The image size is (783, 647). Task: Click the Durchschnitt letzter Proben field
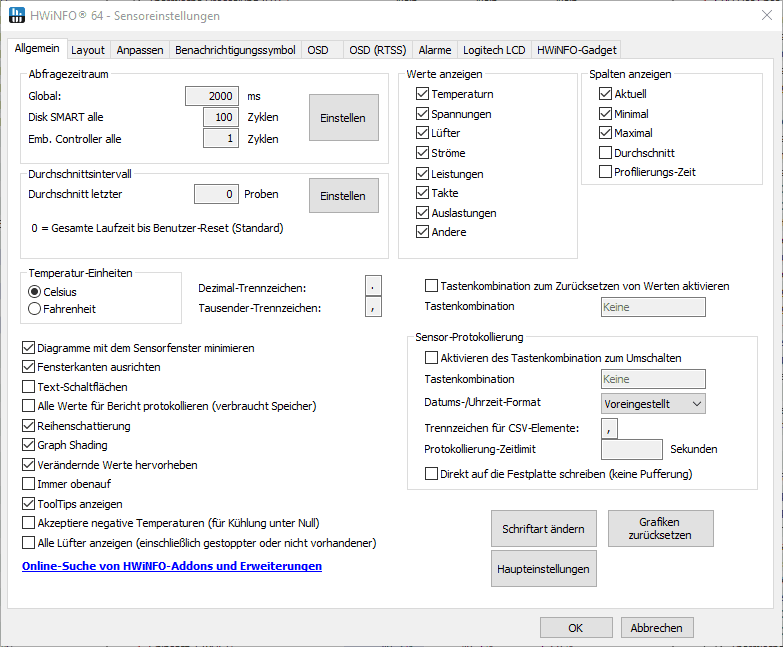(216, 194)
